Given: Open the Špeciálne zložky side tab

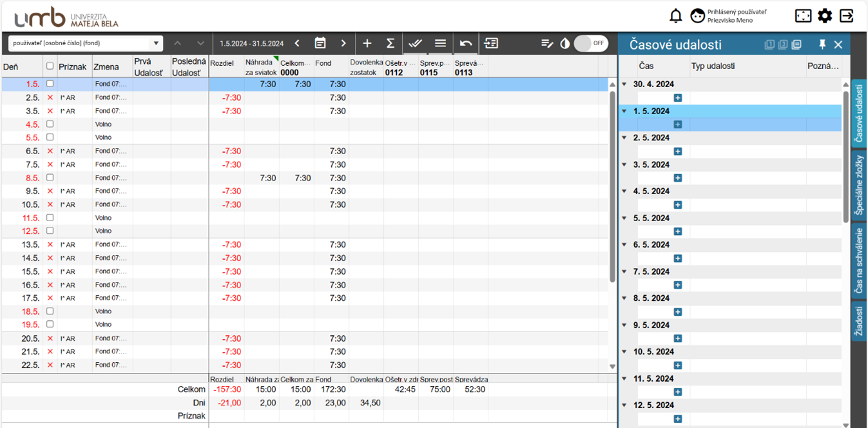Looking at the screenshot, I should click(859, 185).
